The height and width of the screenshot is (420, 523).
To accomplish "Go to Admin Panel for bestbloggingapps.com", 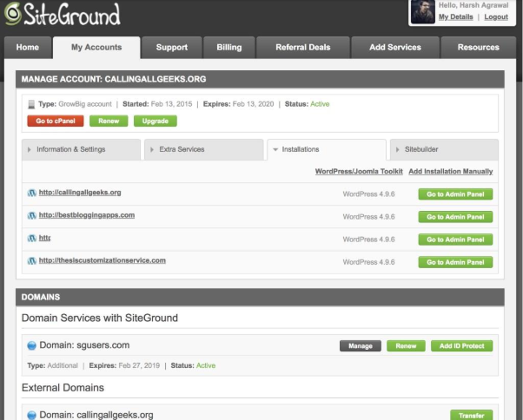I will (x=455, y=217).
